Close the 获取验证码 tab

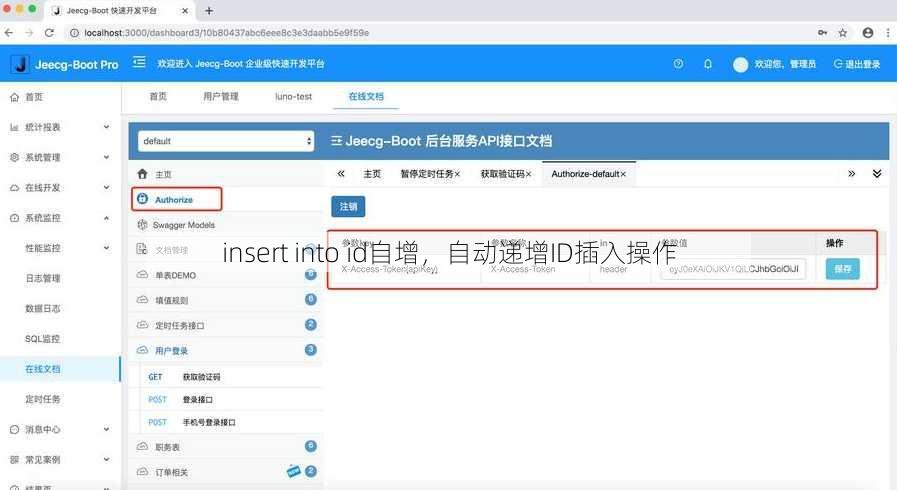(528, 174)
